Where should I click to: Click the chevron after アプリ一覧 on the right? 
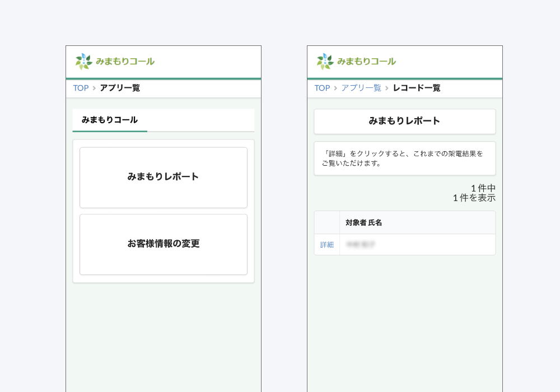(387, 88)
